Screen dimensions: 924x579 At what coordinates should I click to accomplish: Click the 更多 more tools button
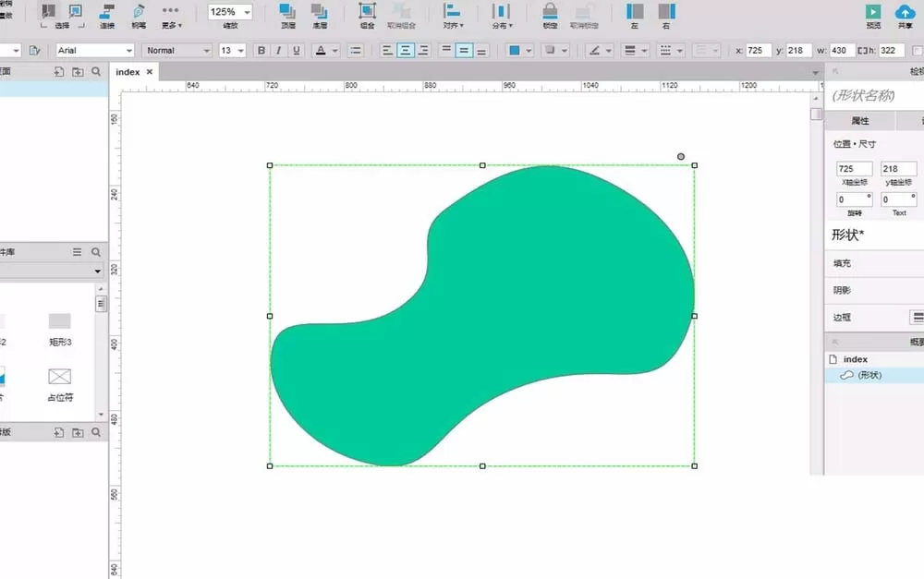click(171, 16)
